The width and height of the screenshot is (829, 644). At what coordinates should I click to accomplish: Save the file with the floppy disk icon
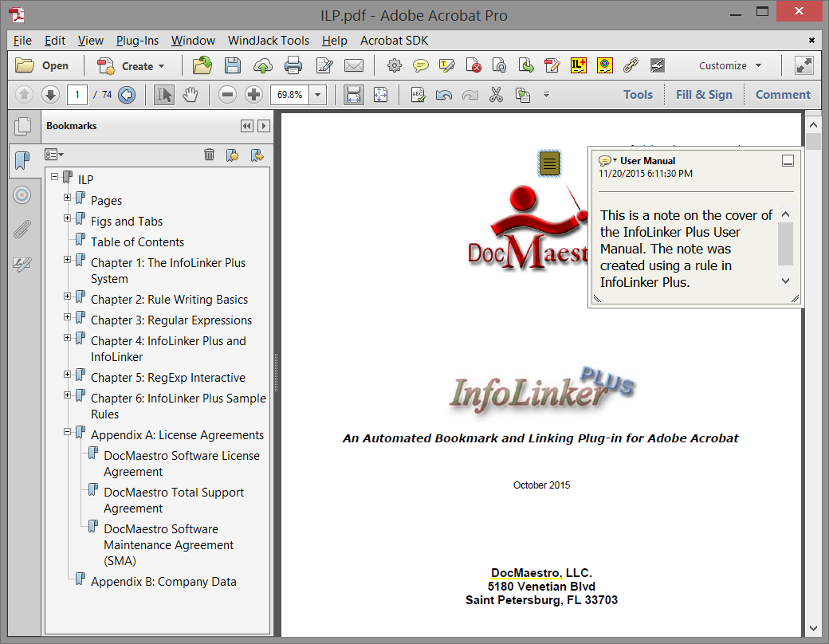pos(233,65)
